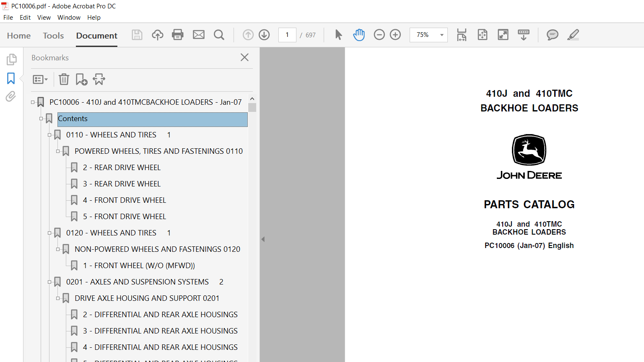Collapse POWERED WHEELS, TIRES AND FASTENINGS node
The image size is (644, 362).
click(x=58, y=151)
